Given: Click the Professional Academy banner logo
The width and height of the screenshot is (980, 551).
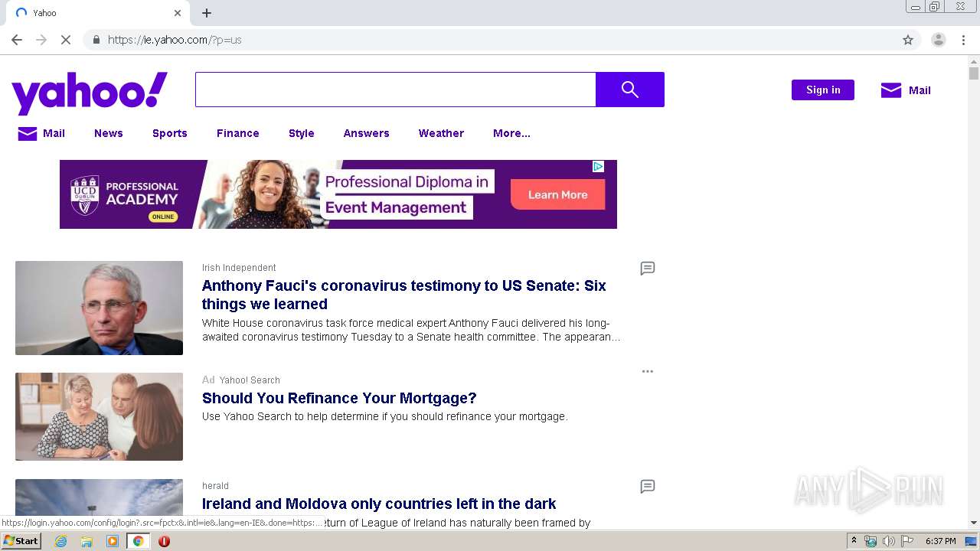Looking at the screenshot, I should (124, 196).
